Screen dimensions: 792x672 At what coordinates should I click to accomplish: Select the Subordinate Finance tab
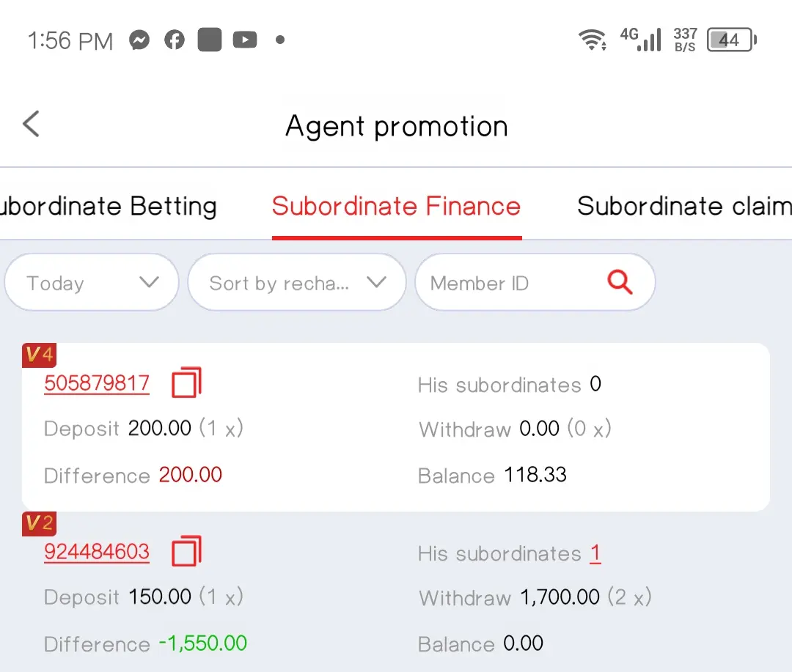click(397, 206)
